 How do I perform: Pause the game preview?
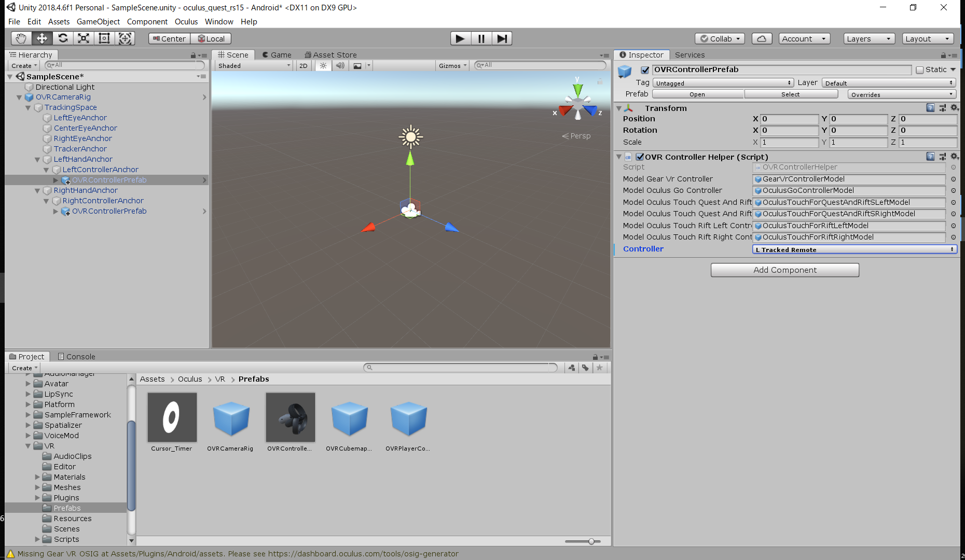click(x=481, y=38)
